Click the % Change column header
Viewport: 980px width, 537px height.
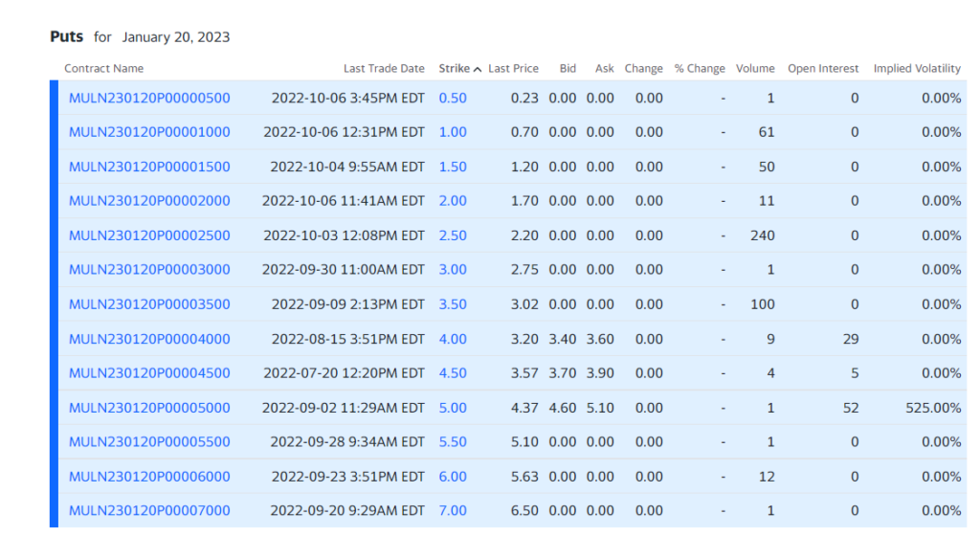[700, 69]
